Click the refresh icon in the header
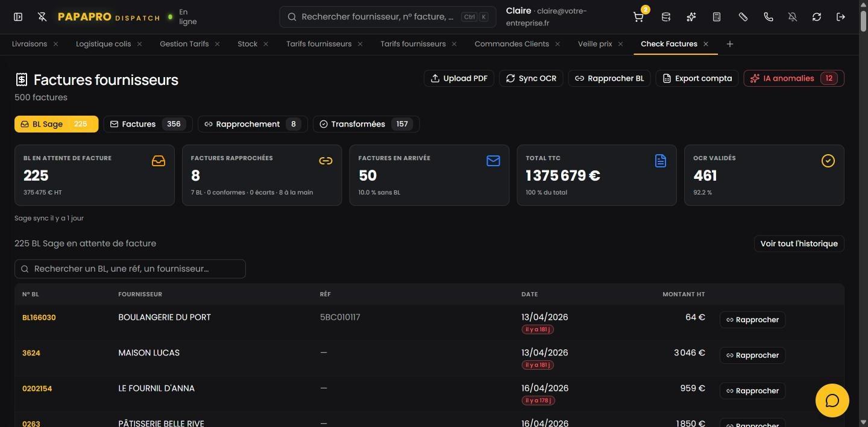This screenshot has width=868, height=427. click(x=817, y=17)
